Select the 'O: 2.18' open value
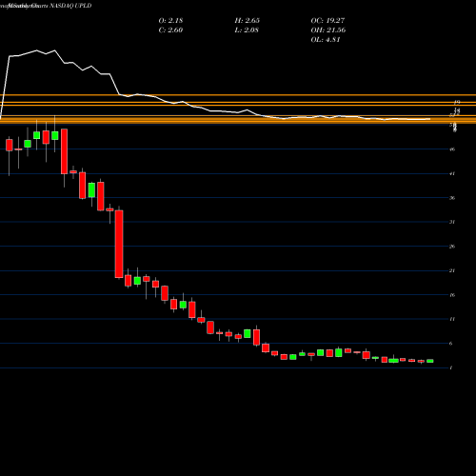Viewport: 476px width, 476px height. [170, 20]
